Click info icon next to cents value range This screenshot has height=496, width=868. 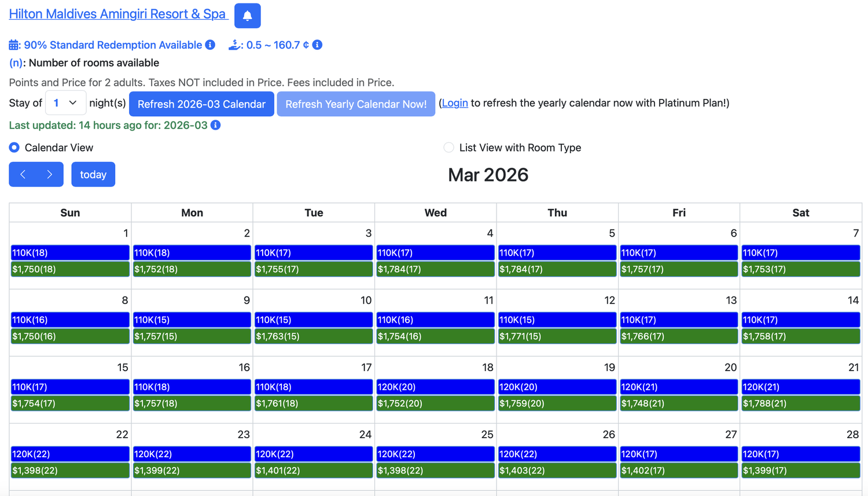pyautogui.click(x=317, y=45)
